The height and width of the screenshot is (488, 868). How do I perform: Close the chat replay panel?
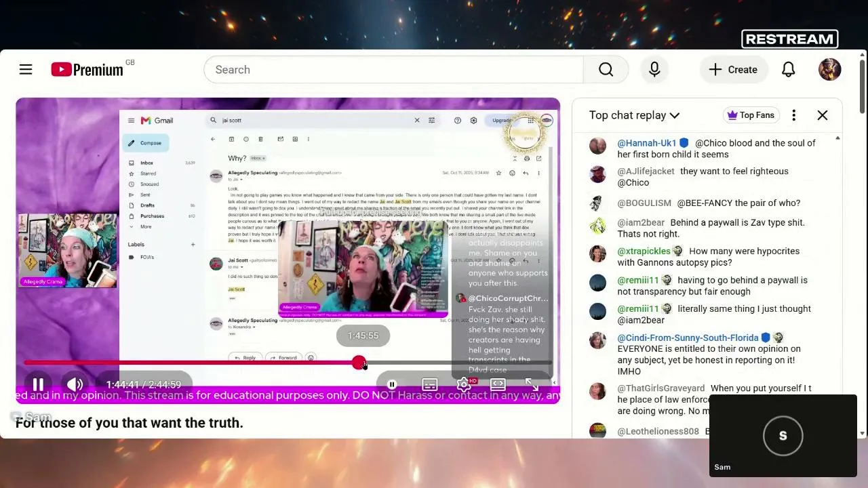tap(822, 115)
